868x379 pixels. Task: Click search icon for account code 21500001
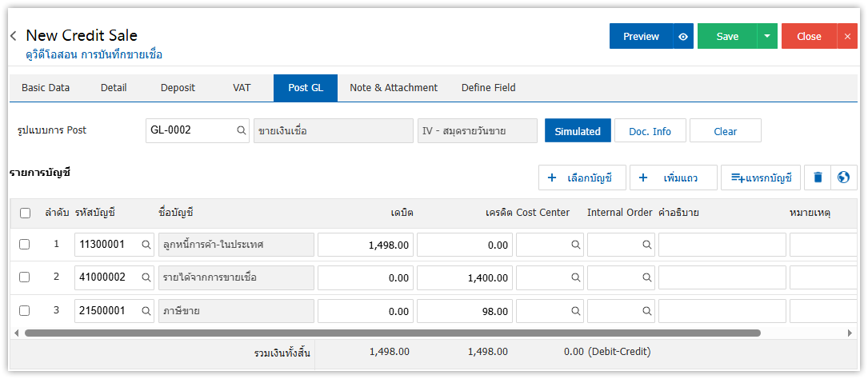point(146,311)
